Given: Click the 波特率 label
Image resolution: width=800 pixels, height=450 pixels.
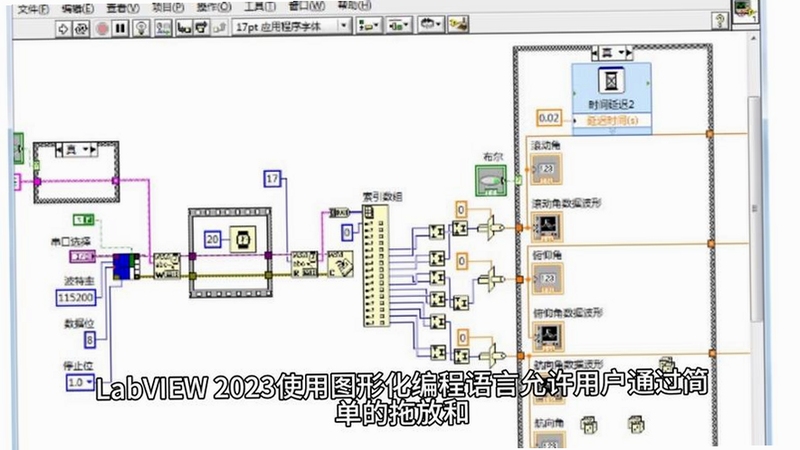Looking at the screenshot, I should pyautogui.click(x=79, y=281).
